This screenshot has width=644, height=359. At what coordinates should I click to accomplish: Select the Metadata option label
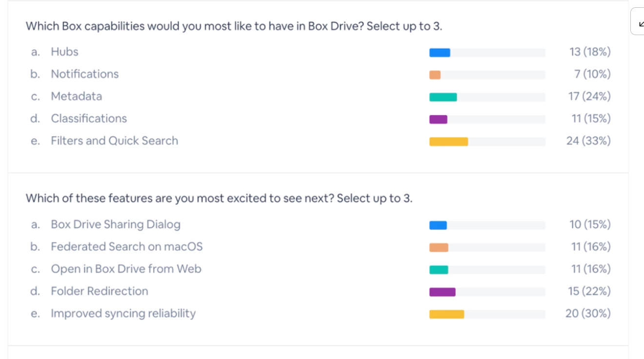tap(76, 96)
